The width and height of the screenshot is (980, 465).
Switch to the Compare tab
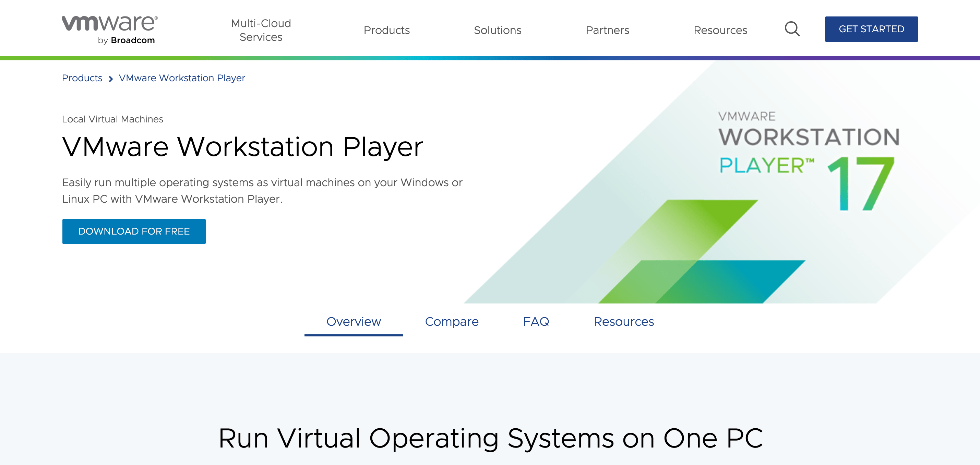(x=452, y=322)
